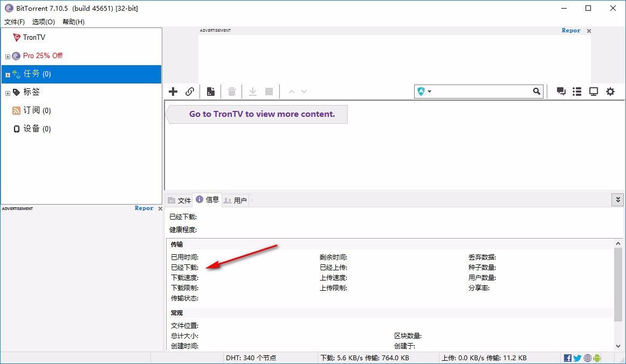The image size is (626, 364).
Task: Click info pane scrollbar up arrow
Action: click(618, 243)
